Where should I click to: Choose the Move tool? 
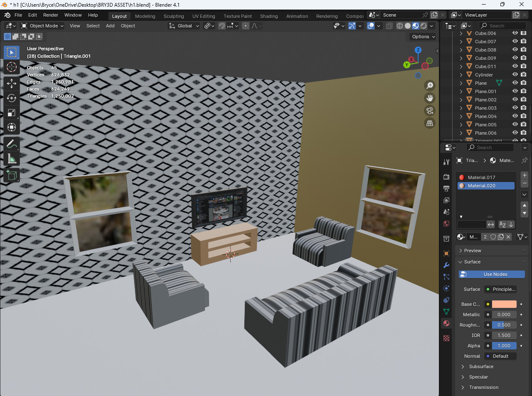[12, 83]
